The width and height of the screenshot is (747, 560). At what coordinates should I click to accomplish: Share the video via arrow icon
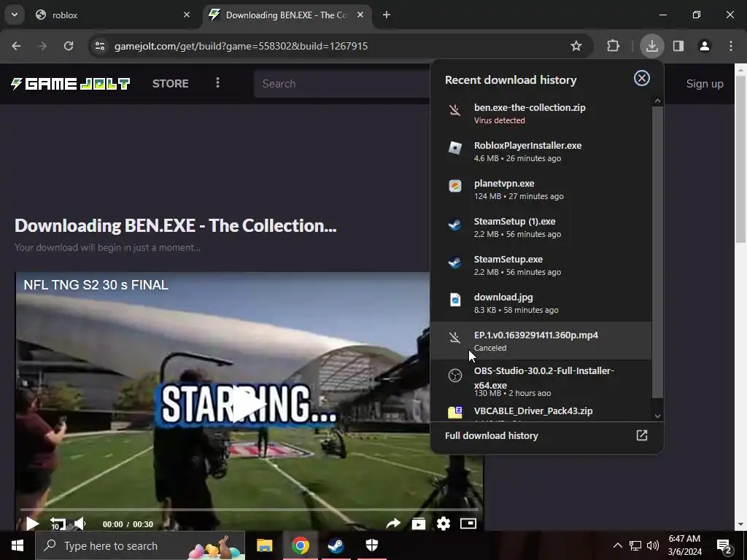coord(393,524)
